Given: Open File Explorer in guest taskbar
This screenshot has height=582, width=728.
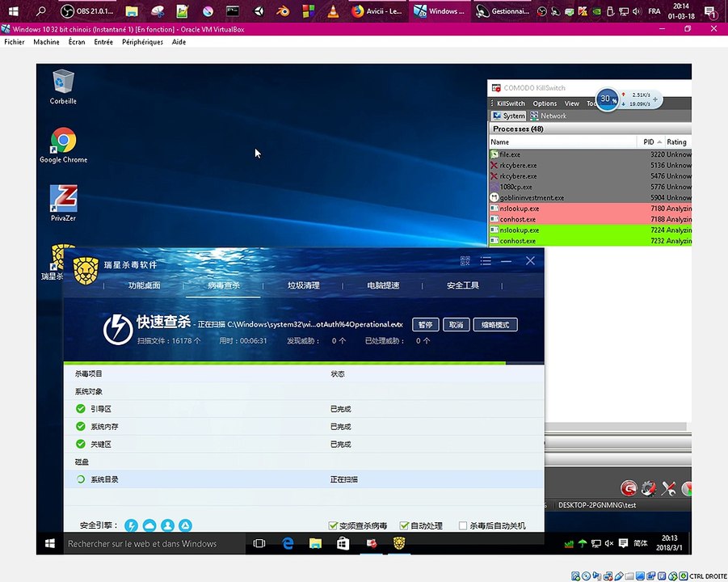Looking at the screenshot, I should click(315, 543).
